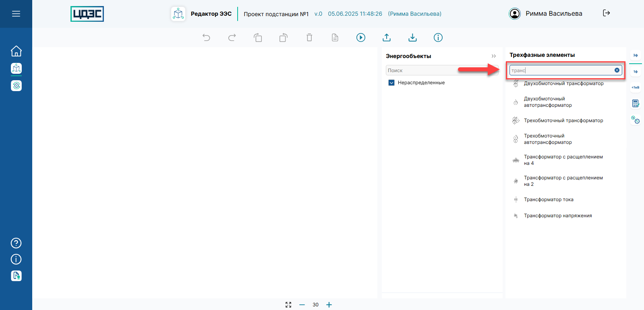This screenshot has height=310, width=644.
Task: Uncheck the Нераспределенные checkbox
Action: pos(391,83)
